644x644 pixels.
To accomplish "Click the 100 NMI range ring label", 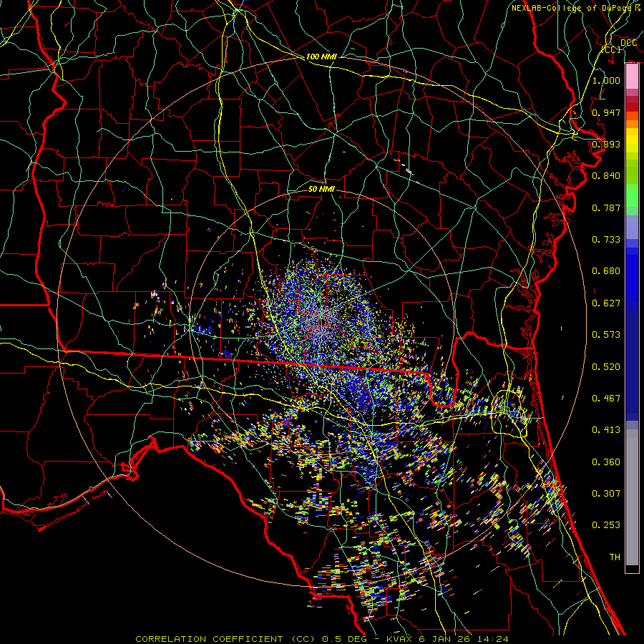I will click(321, 57).
